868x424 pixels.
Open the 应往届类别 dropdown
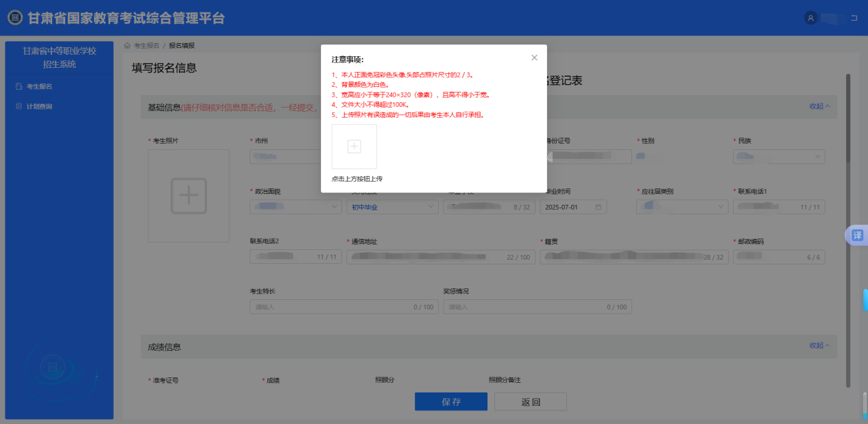pyautogui.click(x=682, y=207)
